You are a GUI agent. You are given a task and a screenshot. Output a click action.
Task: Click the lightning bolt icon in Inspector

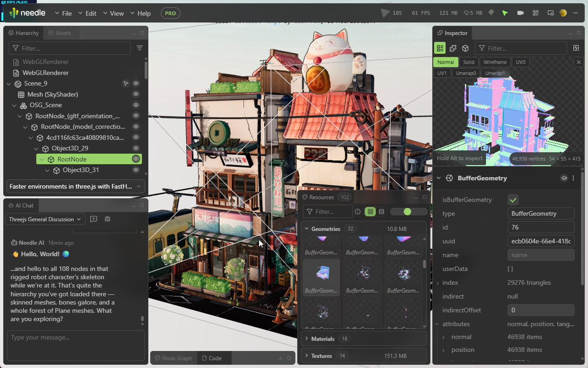[576, 48]
